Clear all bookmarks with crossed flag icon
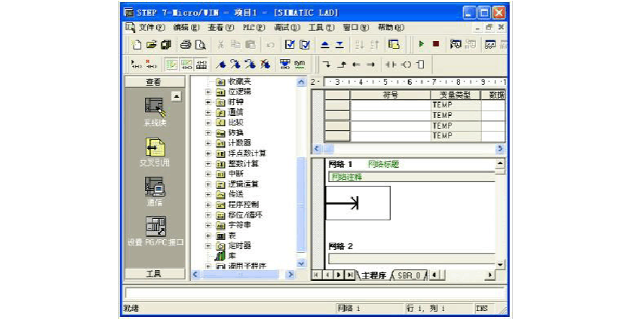This screenshot has height=319, width=644. [265, 64]
